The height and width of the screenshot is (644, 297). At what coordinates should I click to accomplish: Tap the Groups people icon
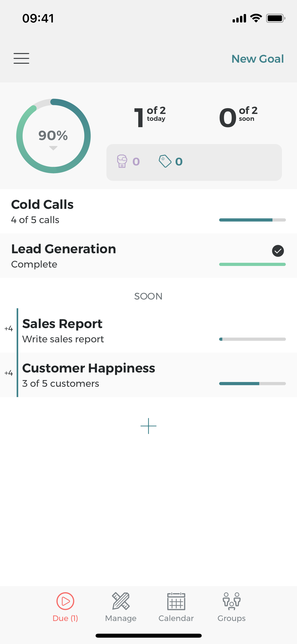pos(231,601)
